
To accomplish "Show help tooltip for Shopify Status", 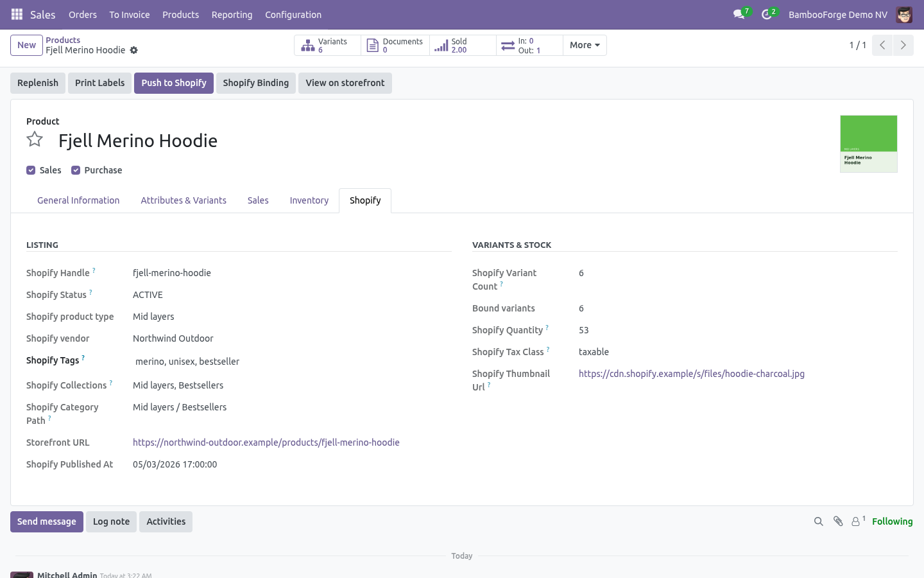I will pyautogui.click(x=90, y=292).
